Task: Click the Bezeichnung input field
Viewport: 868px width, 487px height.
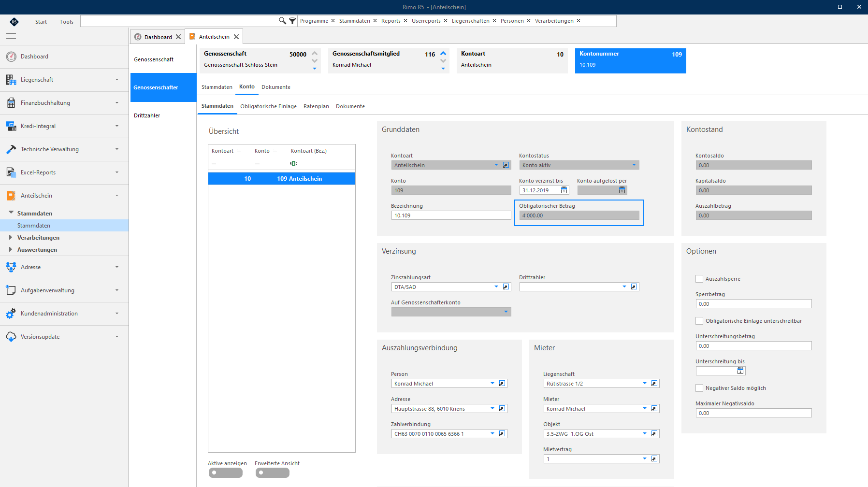Action: click(x=451, y=215)
